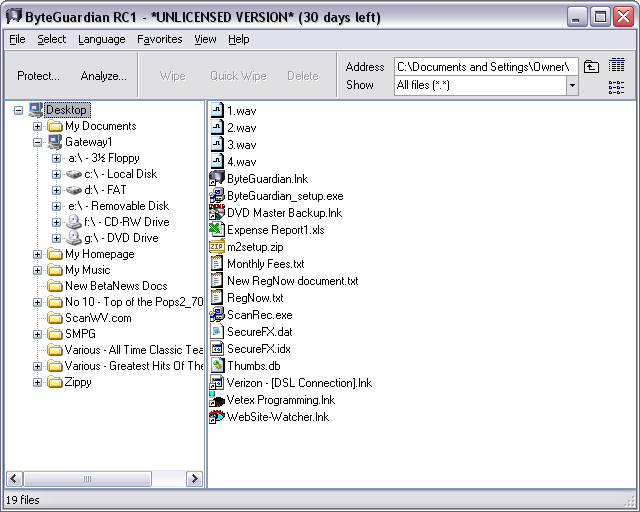640x512 pixels.
Task: Click the tree scrollbar left arrow
Action: pyautogui.click(x=15, y=479)
